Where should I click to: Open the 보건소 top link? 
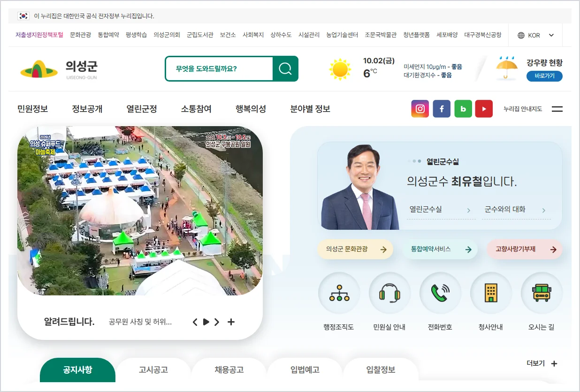(x=228, y=35)
